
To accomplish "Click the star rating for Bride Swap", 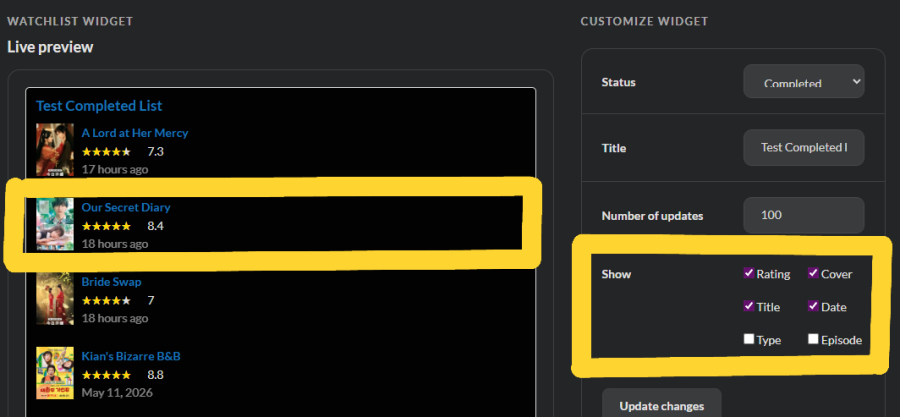I will [106, 301].
